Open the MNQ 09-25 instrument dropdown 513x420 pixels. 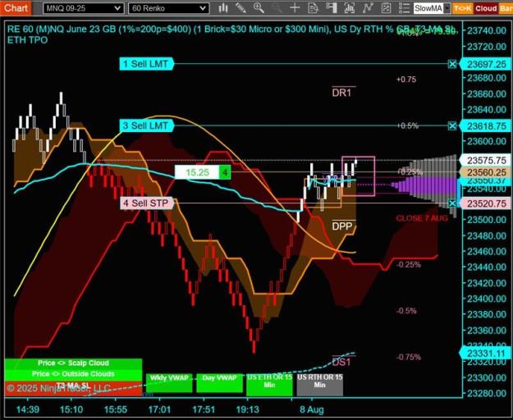click(84, 8)
